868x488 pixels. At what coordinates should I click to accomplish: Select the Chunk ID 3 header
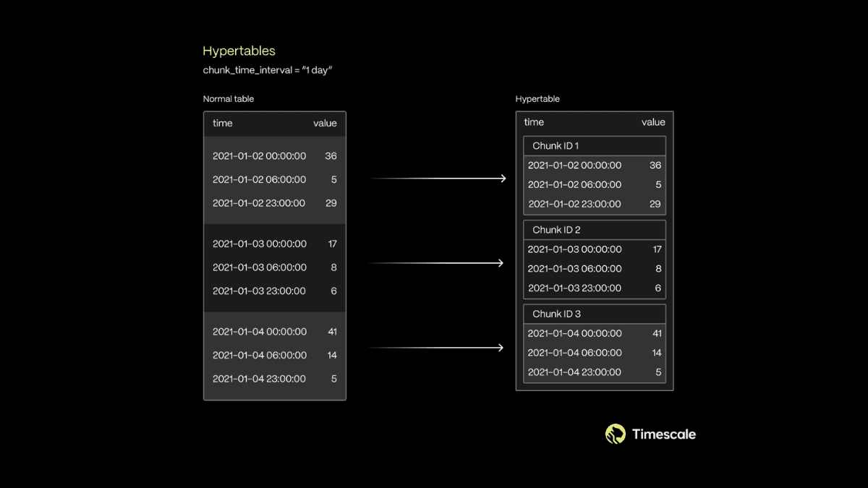point(556,314)
